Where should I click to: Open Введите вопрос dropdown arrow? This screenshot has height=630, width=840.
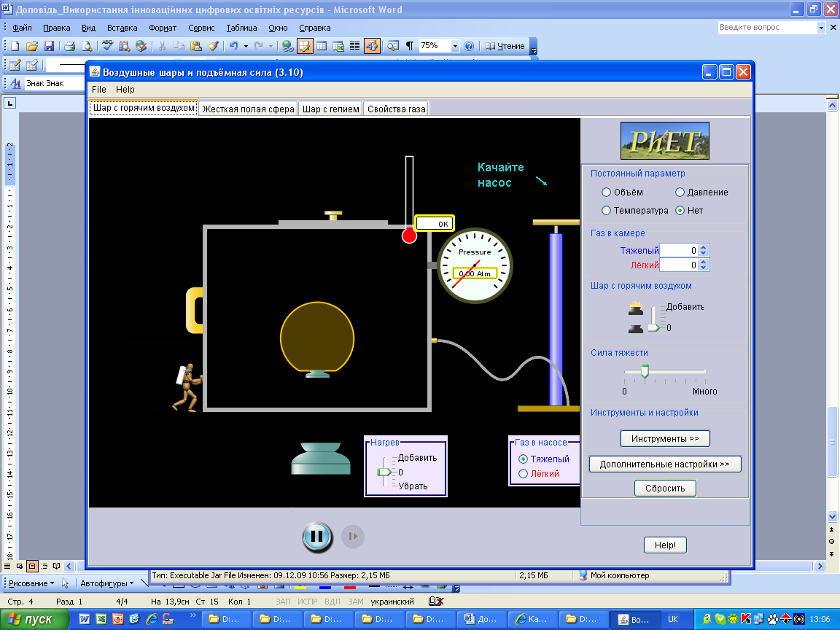pos(821,27)
